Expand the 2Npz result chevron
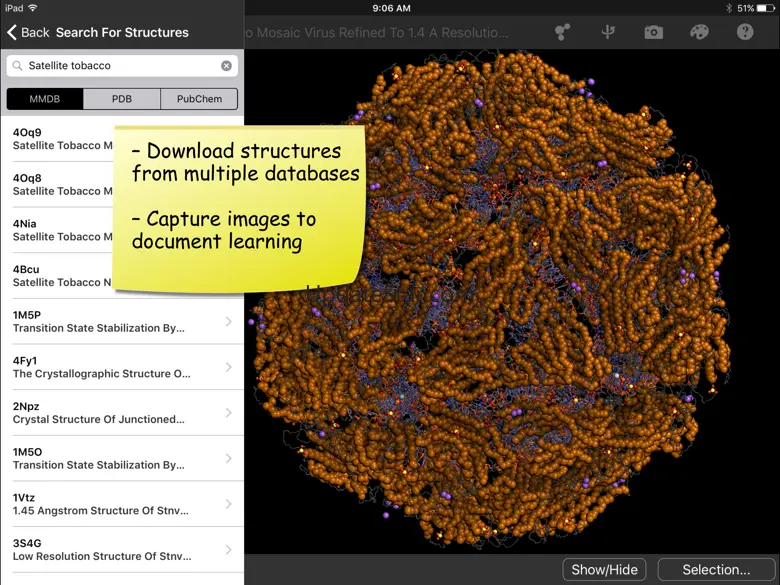The image size is (780, 585). (229, 413)
